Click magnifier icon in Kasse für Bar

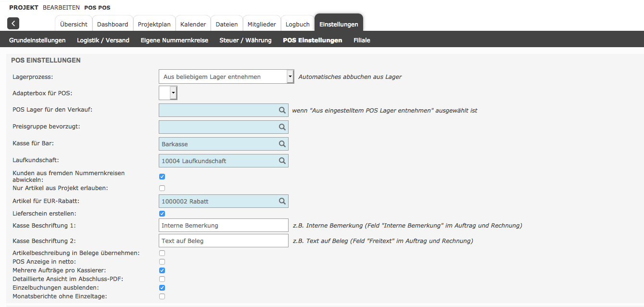coord(282,144)
